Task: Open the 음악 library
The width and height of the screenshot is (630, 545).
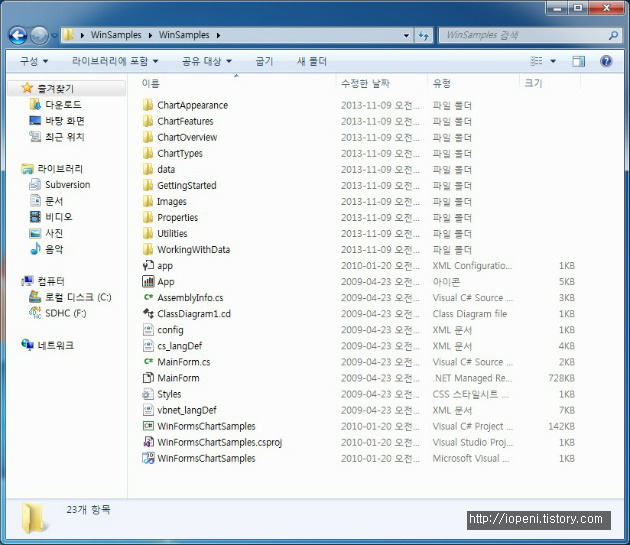Action: (x=54, y=249)
